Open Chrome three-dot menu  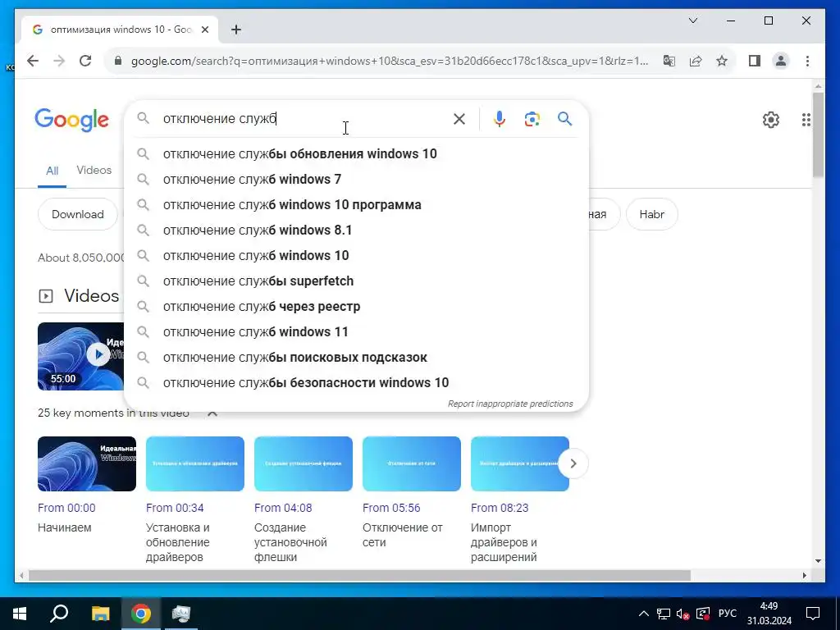[807, 61]
